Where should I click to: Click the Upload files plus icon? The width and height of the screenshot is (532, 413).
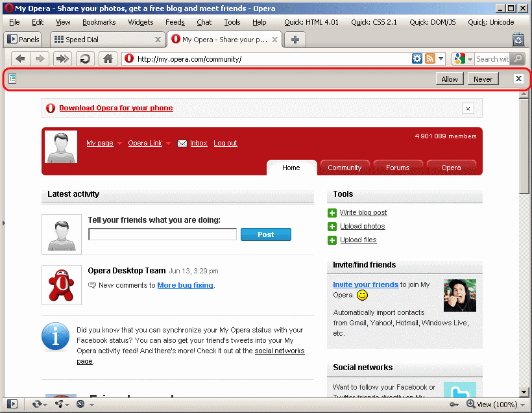click(332, 240)
